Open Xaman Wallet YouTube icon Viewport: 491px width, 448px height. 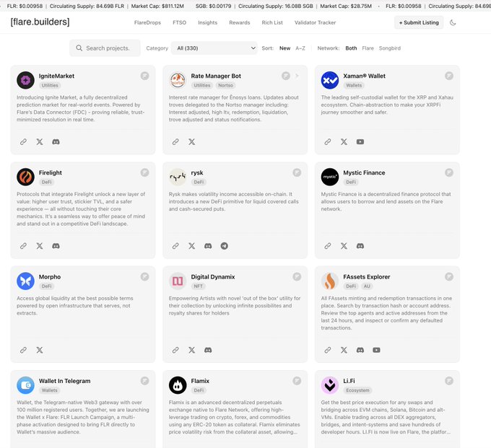coord(360,142)
